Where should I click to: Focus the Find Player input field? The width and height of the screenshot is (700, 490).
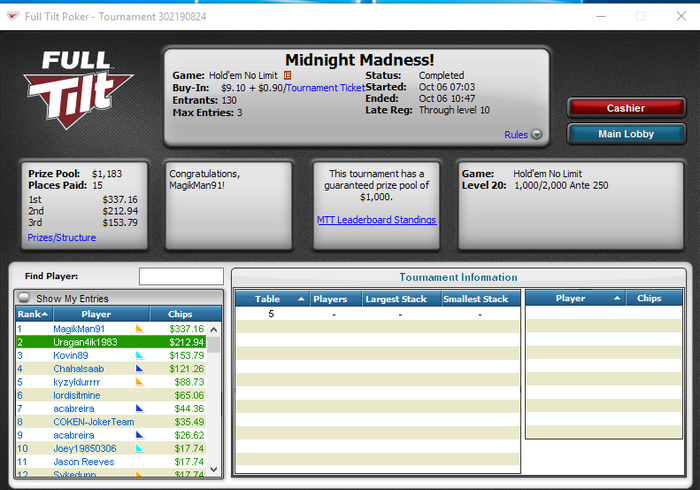click(181, 276)
